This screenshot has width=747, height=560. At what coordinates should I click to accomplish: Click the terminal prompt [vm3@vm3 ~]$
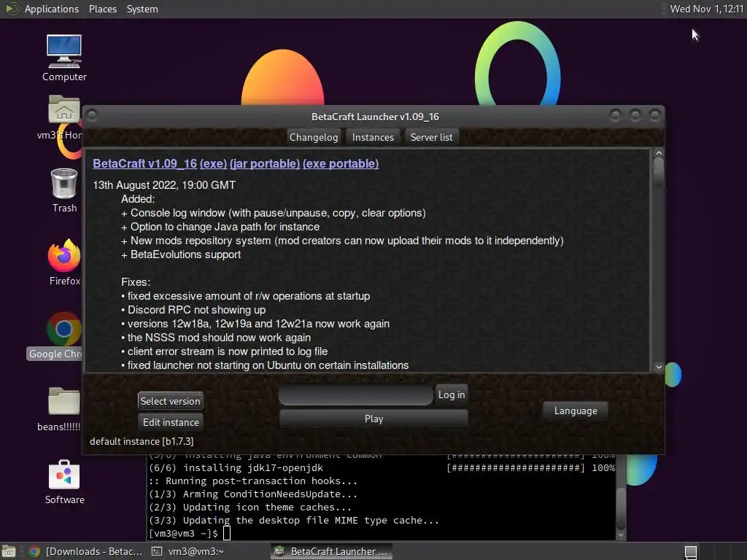point(183,533)
